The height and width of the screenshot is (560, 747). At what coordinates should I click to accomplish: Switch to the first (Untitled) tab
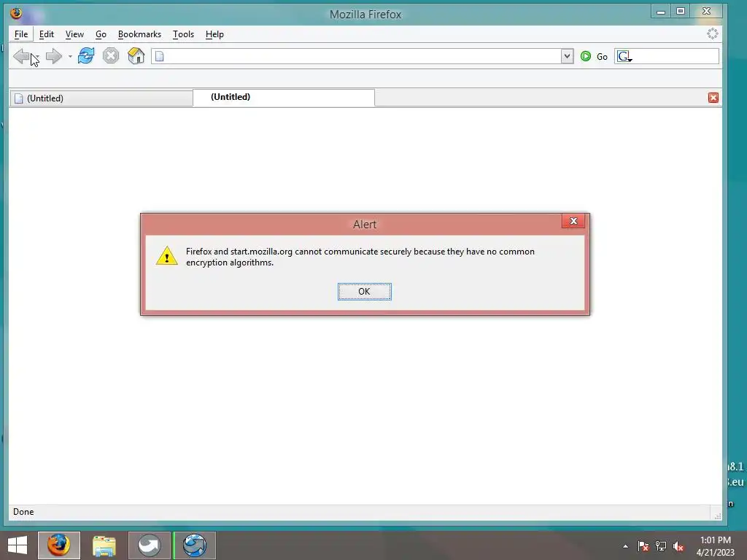pyautogui.click(x=101, y=98)
